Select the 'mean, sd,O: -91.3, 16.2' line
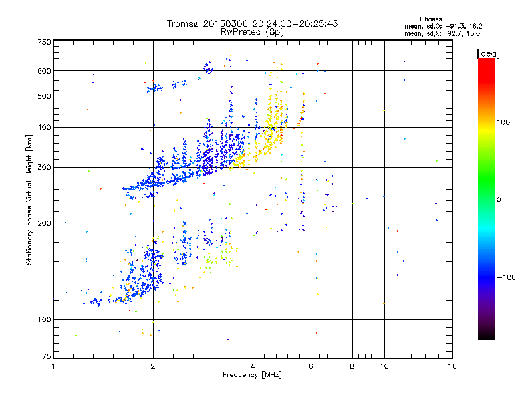The image size is (532, 399). tap(443, 26)
